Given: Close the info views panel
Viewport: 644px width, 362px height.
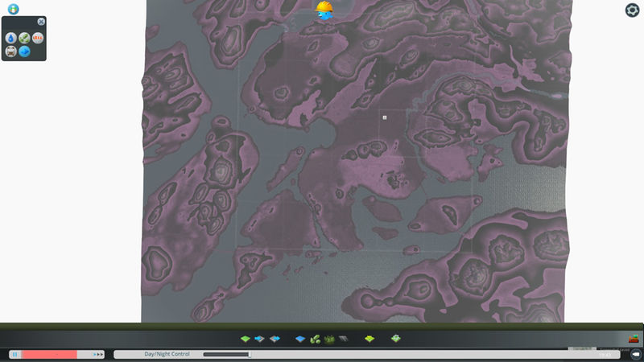Looking at the screenshot, I should pyautogui.click(x=42, y=21).
